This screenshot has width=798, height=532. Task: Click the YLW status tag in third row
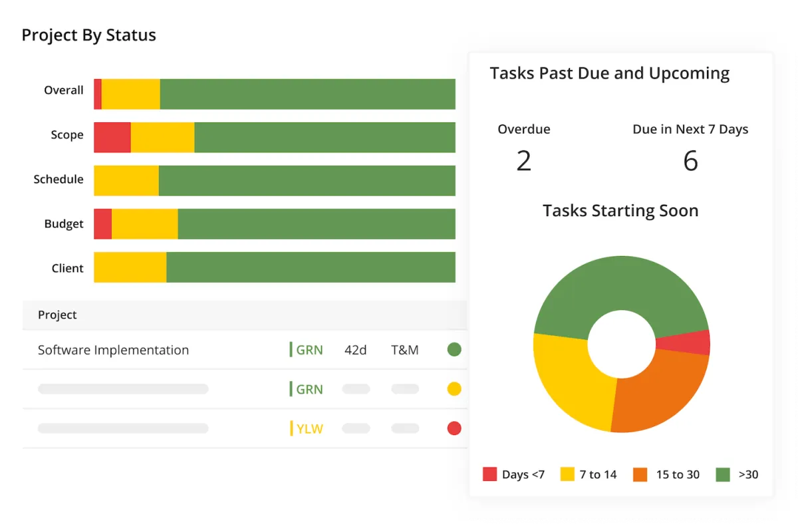307,428
